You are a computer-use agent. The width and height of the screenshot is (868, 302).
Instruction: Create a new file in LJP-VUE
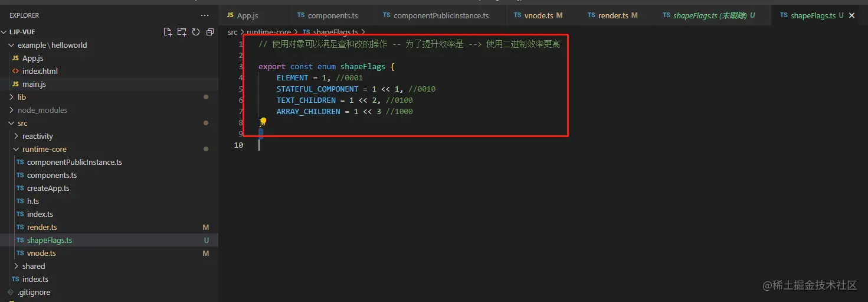coord(168,32)
